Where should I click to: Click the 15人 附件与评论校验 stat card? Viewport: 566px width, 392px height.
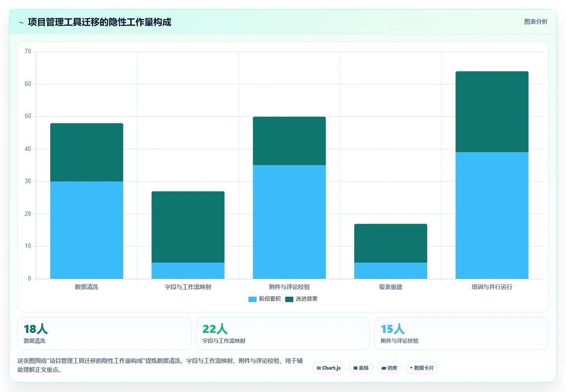[x=461, y=333]
